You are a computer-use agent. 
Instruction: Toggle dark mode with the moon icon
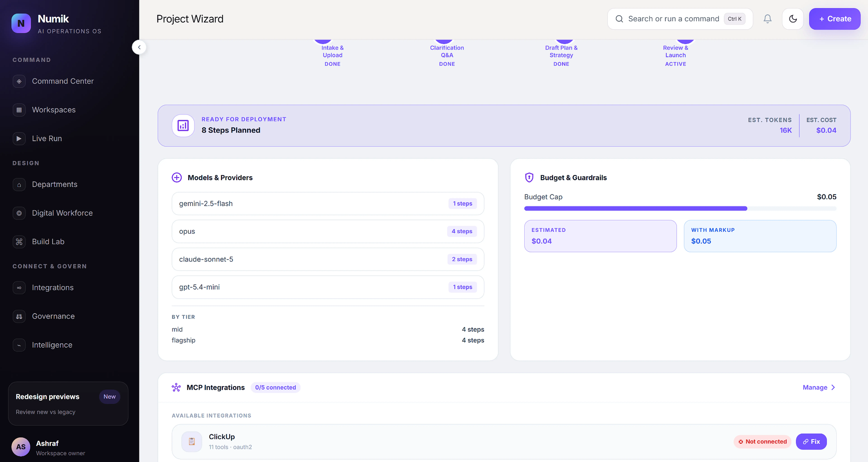click(793, 19)
